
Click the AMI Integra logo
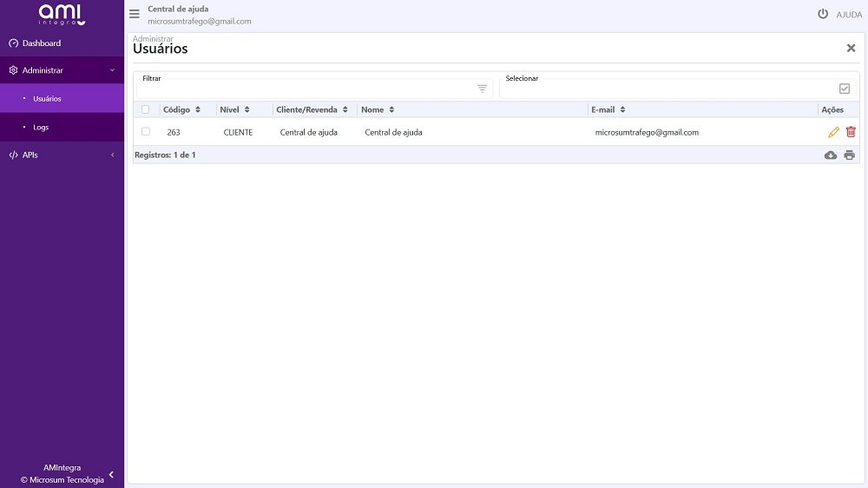[x=62, y=14]
